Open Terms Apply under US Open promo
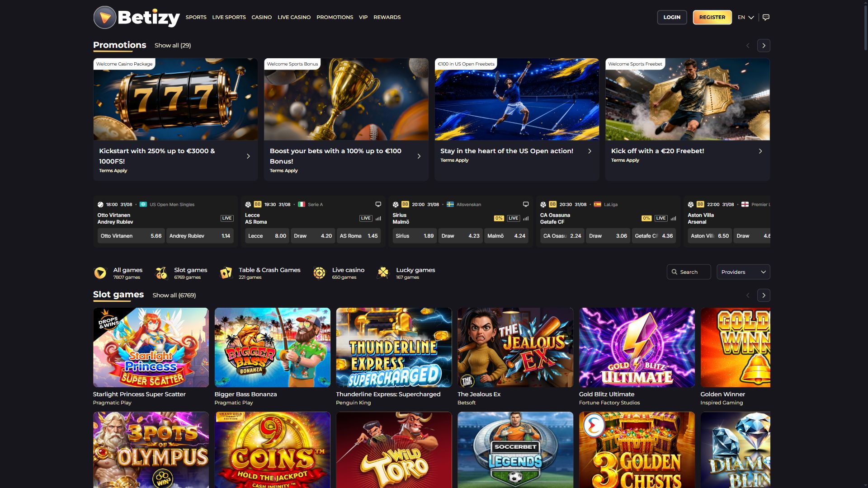This screenshot has height=488, width=868. (454, 160)
